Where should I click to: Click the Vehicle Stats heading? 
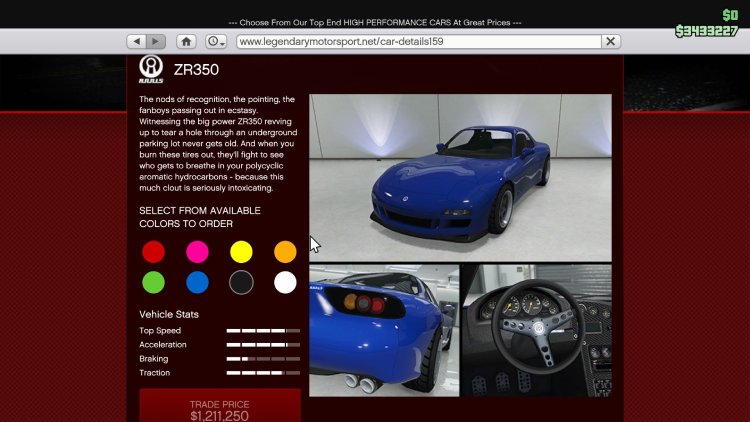[169, 314]
